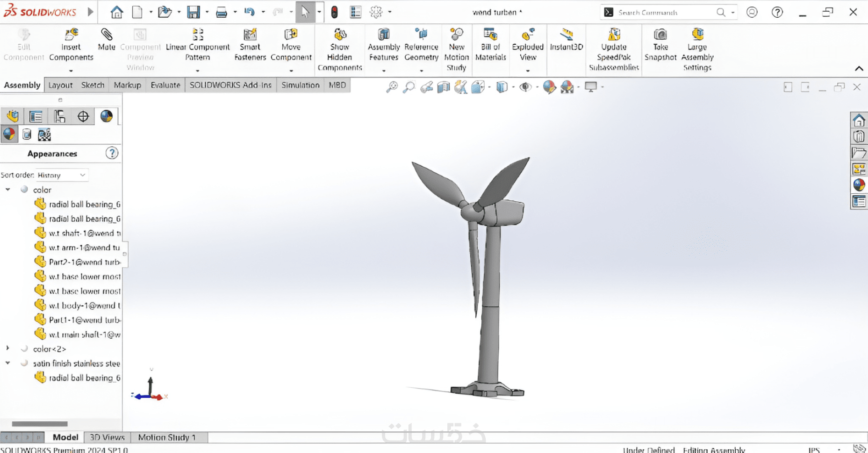Viewport: 868px width, 453px height.
Task: Open Smart Fasteners
Action: [250, 46]
